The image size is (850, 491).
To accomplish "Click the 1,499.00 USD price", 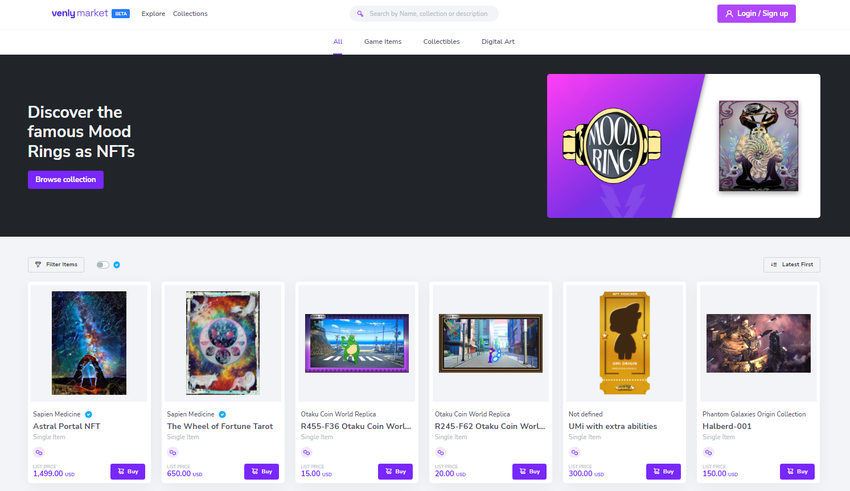I will (x=54, y=474).
